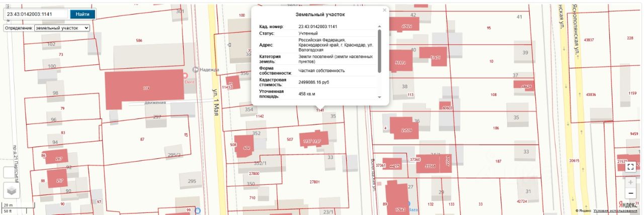Click the Уточненная площадь label

tap(272, 94)
